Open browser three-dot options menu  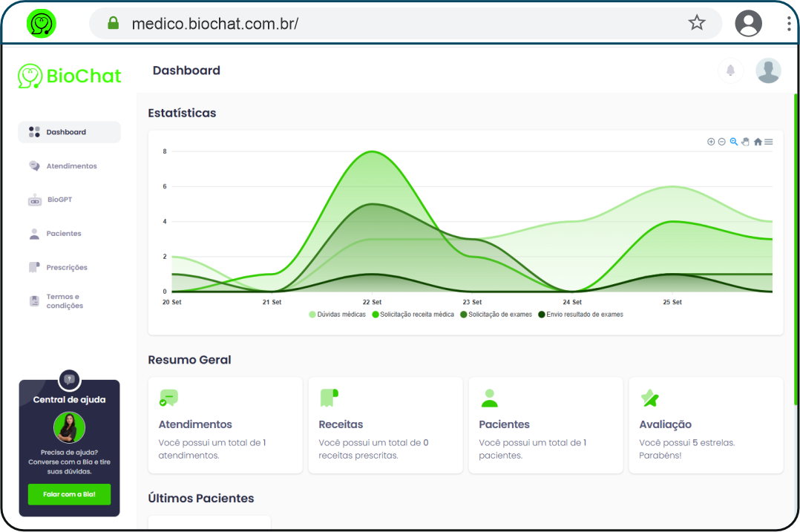(788, 23)
